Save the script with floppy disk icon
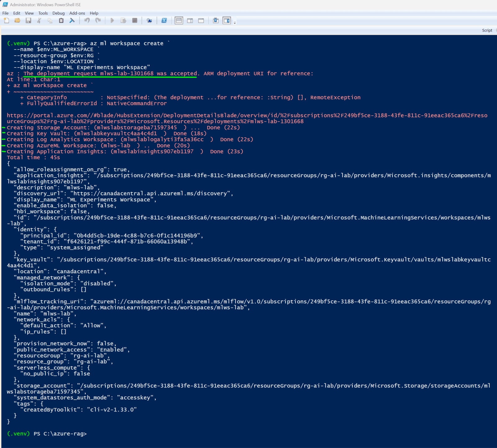 coord(28,21)
